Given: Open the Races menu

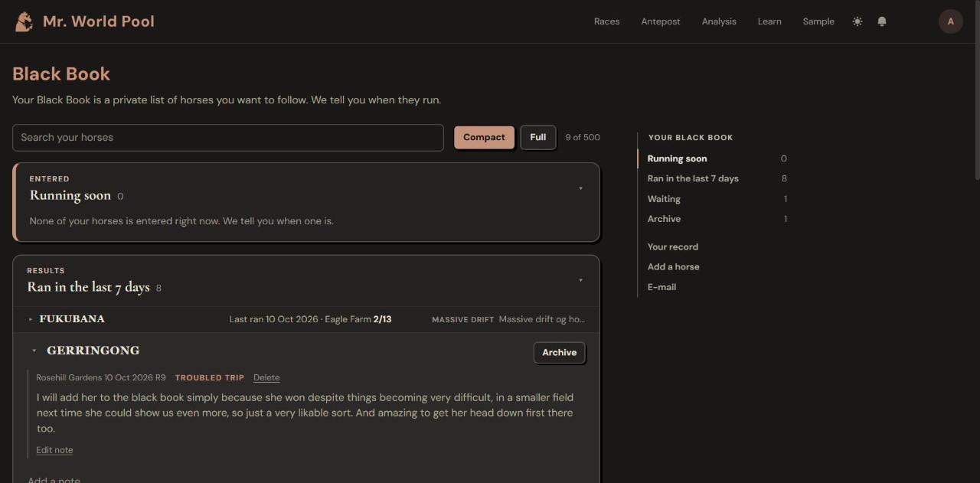Looking at the screenshot, I should (x=607, y=21).
